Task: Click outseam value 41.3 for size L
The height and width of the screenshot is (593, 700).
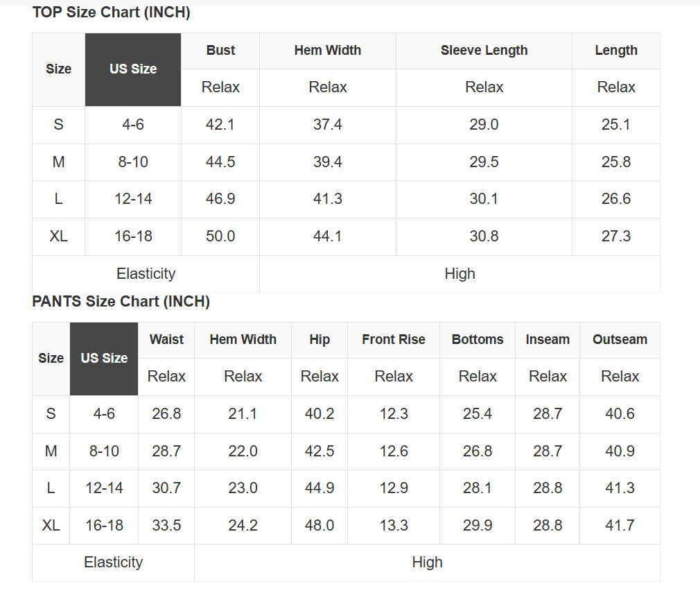Action: (x=620, y=488)
